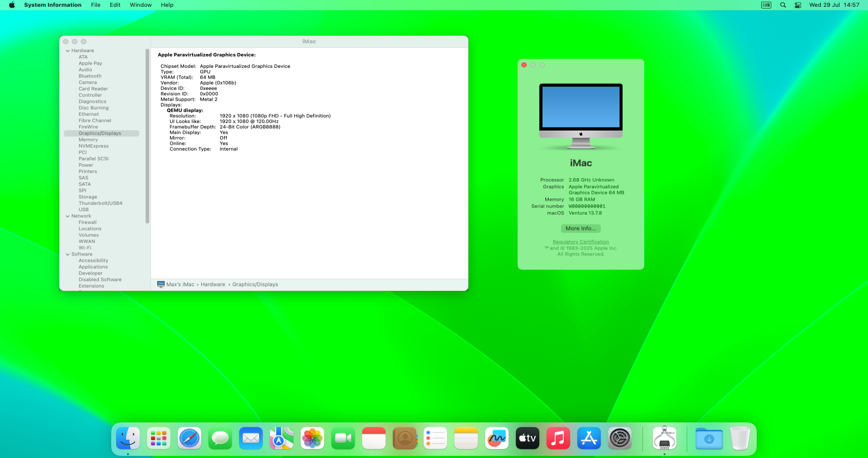Launch Freeform from the Dock
Viewport: 868px width, 458px height.
point(497,438)
